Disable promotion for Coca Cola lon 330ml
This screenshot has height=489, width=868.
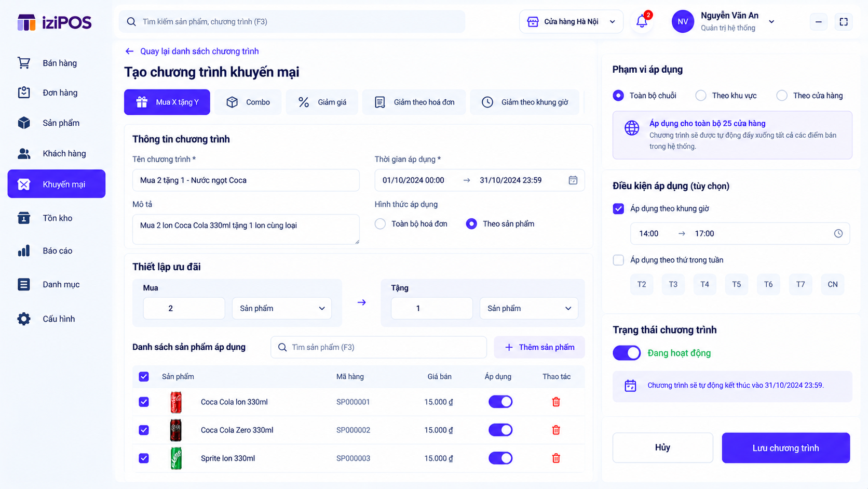[500, 402]
